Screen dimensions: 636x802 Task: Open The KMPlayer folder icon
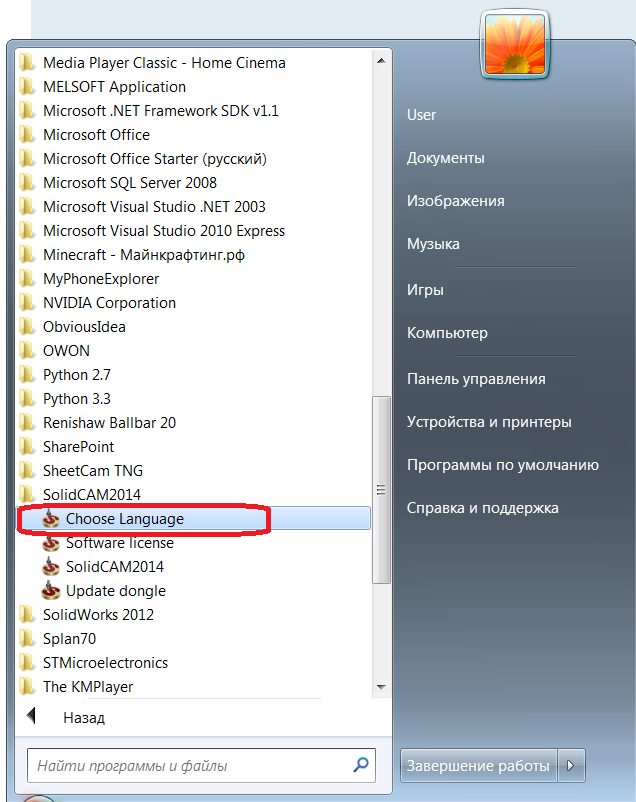[x=27, y=687]
